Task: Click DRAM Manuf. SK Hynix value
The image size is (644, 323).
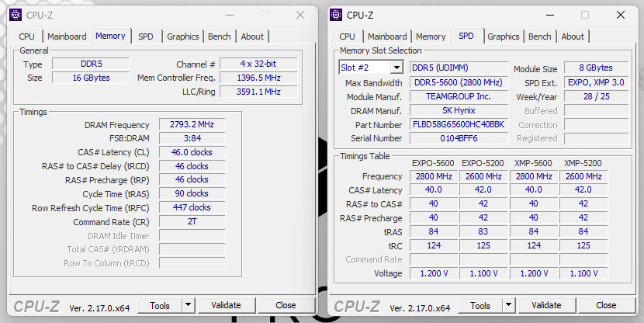Action: [x=459, y=110]
